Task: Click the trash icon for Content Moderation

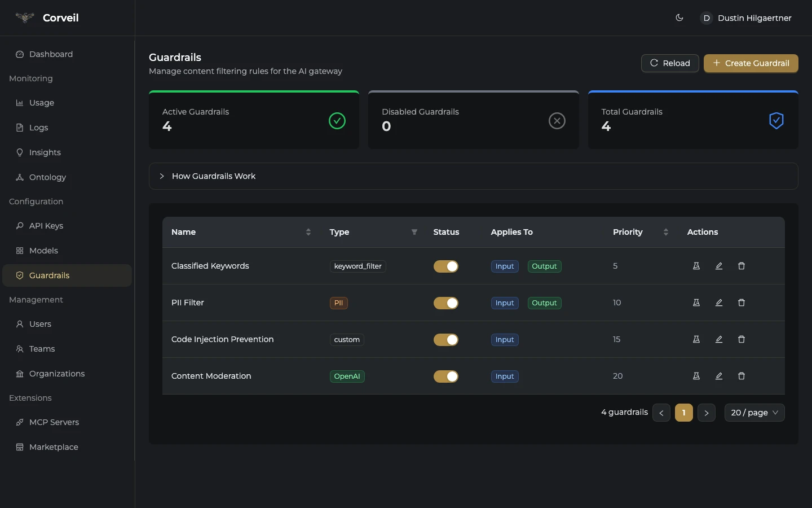Action: point(741,376)
